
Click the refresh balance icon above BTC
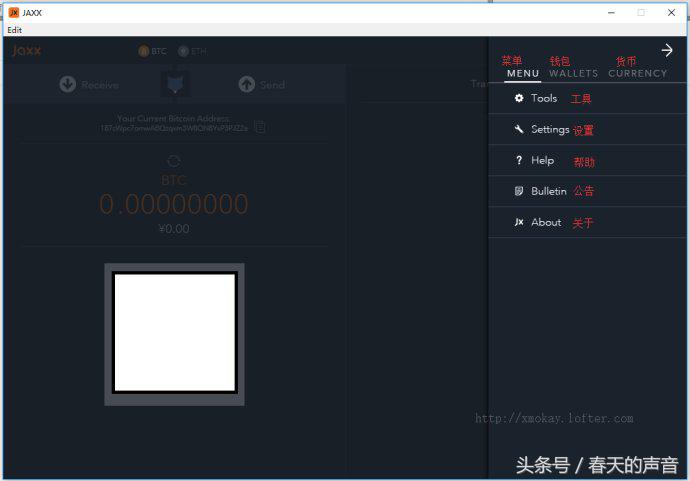[174, 161]
